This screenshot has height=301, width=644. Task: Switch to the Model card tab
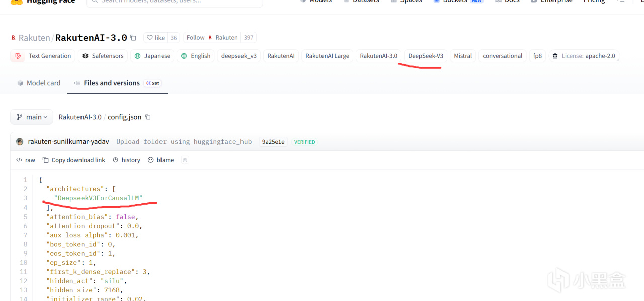click(x=39, y=83)
